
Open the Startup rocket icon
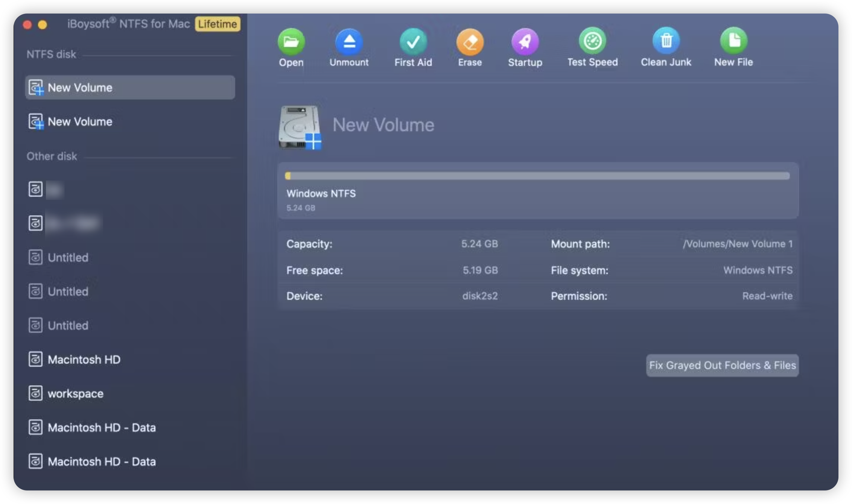pos(525,42)
